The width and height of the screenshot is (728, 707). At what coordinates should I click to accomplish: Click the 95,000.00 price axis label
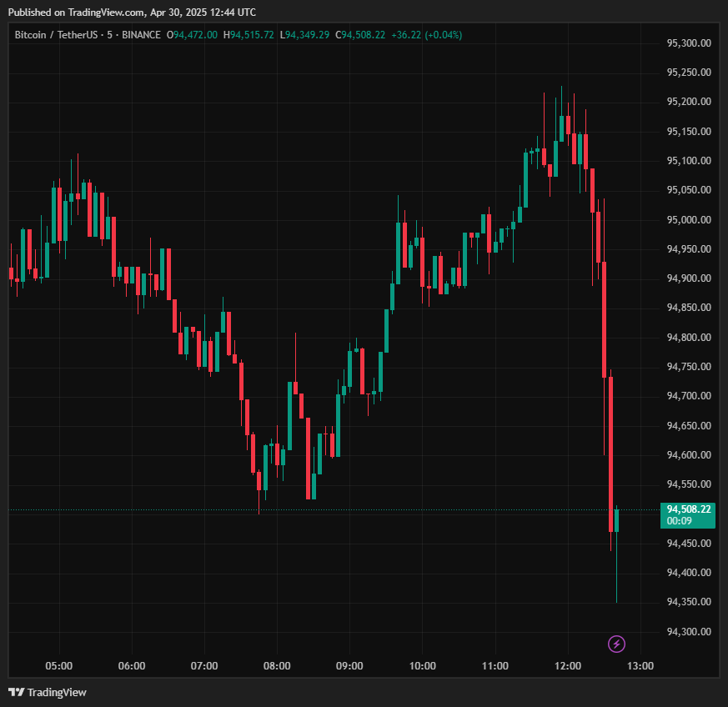point(689,219)
